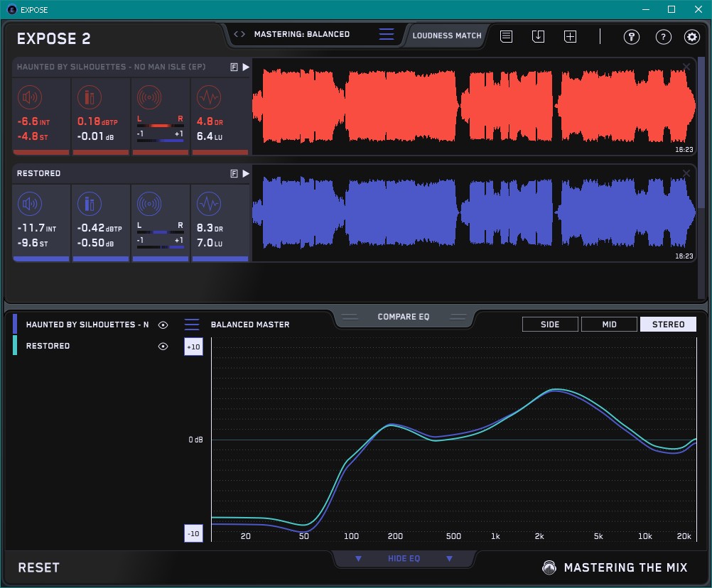Play the Restored track

pyautogui.click(x=246, y=173)
